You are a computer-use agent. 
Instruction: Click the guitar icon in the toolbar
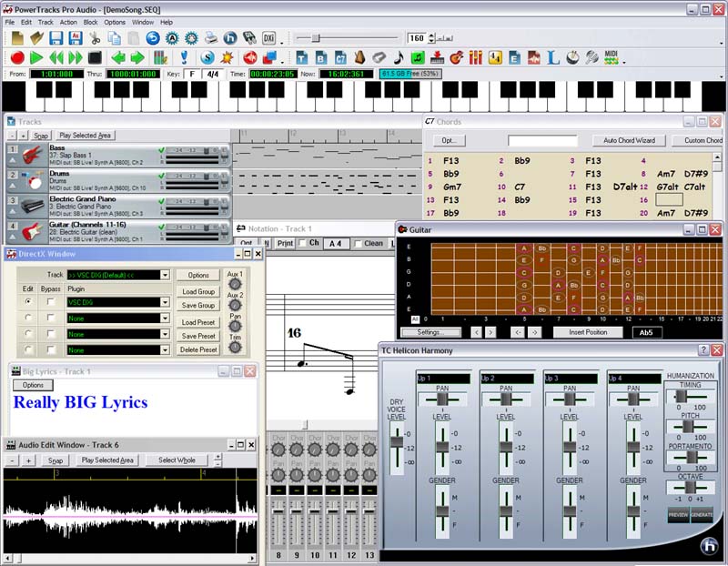pos(457,58)
